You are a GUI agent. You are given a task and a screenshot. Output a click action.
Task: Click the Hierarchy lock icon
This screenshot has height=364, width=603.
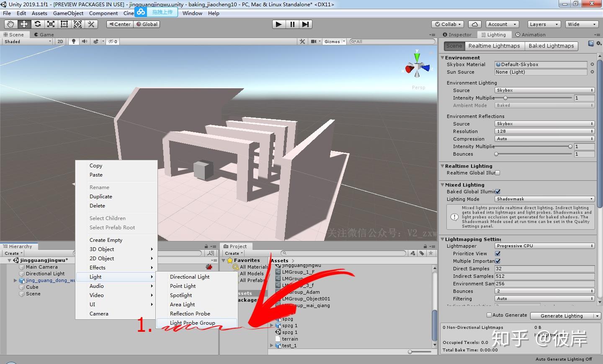(206, 246)
